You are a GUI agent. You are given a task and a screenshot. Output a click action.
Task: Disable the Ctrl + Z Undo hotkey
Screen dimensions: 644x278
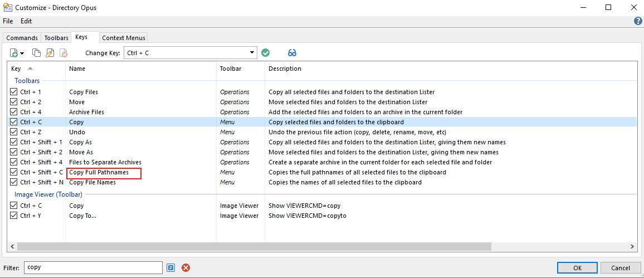tap(14, 132)
